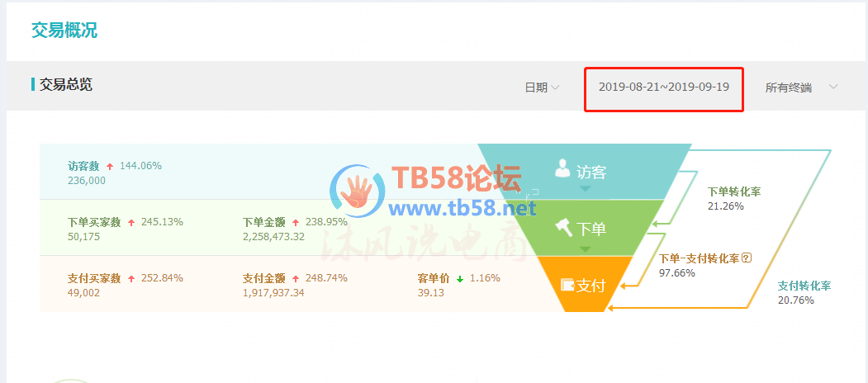This screenshot has width=868, height=383.
Task: Click the green 下单 funnel segment
Action: click(x=585, y=228)
